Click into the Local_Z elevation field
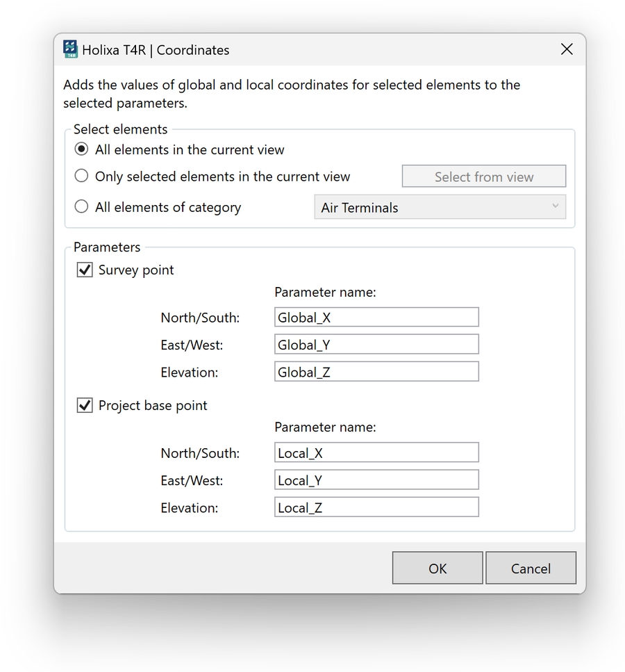The image size is (625, 672). pyautogui.click(x=376, y=507)
